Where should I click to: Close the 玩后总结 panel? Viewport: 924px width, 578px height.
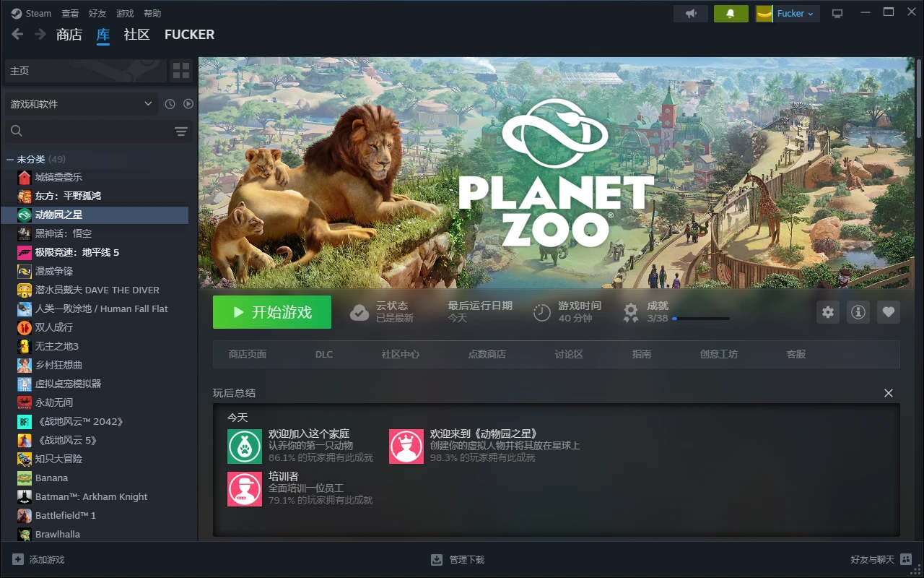(x=889, y=393)
